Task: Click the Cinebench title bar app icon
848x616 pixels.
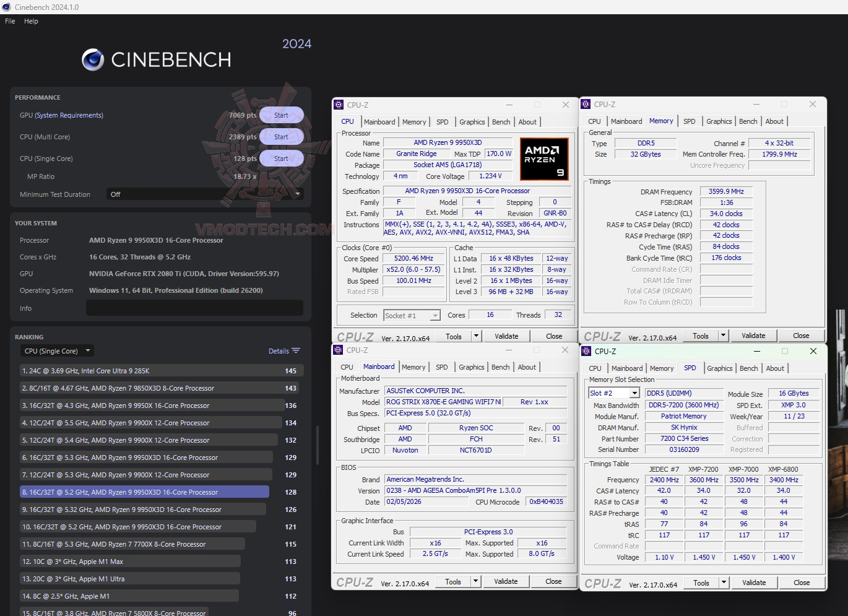Action: point(7,7)
